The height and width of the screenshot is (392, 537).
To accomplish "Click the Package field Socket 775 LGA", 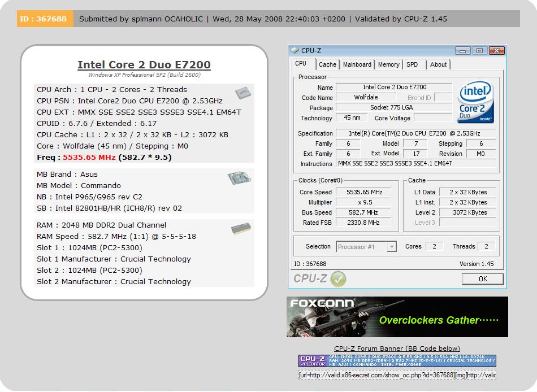I will coord(394,107).
